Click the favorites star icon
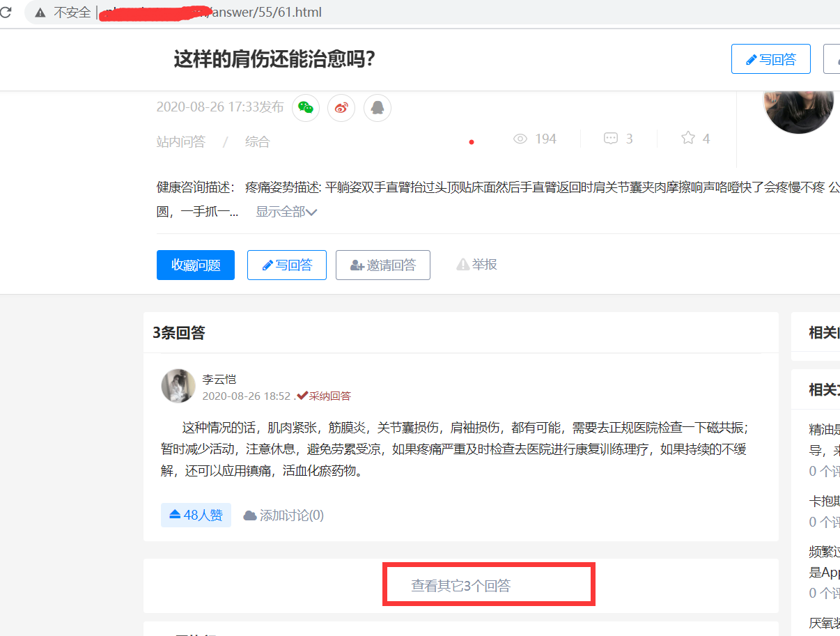 (688, 138)
